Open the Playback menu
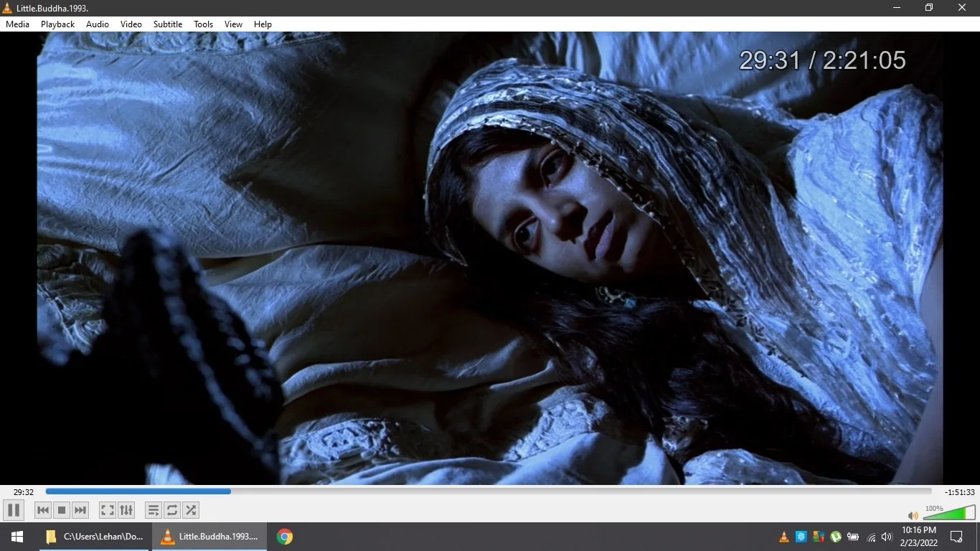The width and height of the screenshot is (980, 551). tap(58, 24)
